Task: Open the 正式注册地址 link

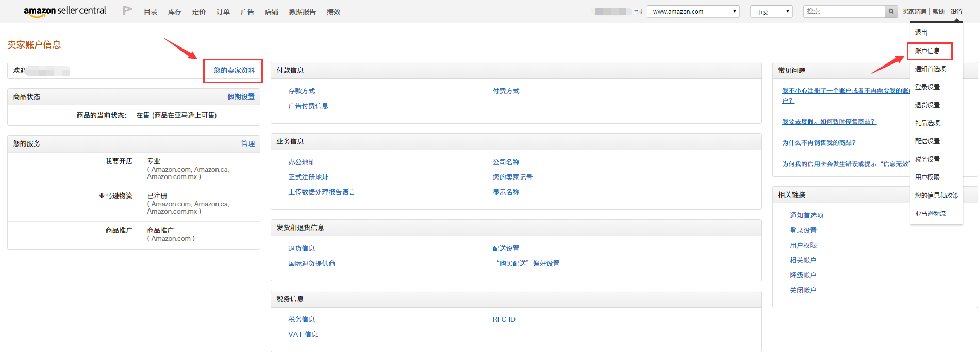Action: (x=308, y=177)
